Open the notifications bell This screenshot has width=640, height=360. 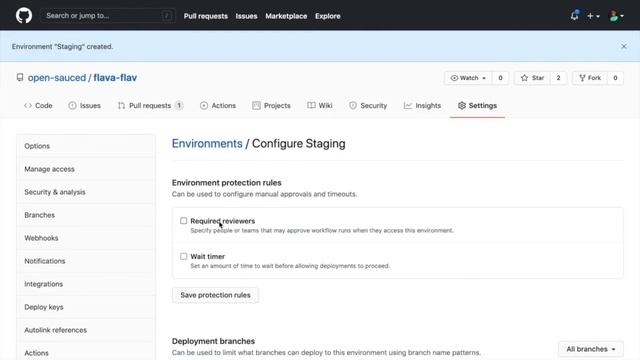[574, 16]
